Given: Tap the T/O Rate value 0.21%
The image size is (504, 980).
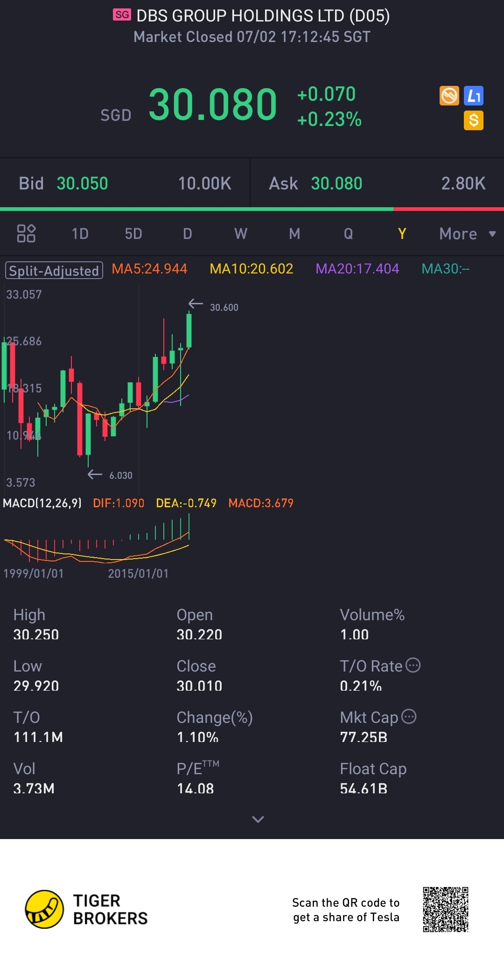Looking at the screenshot, I should [361, 686].
